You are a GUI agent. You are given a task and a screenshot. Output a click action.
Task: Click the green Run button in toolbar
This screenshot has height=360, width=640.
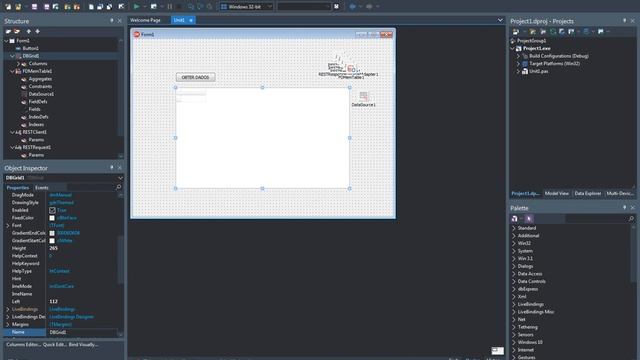pos(136,7)
